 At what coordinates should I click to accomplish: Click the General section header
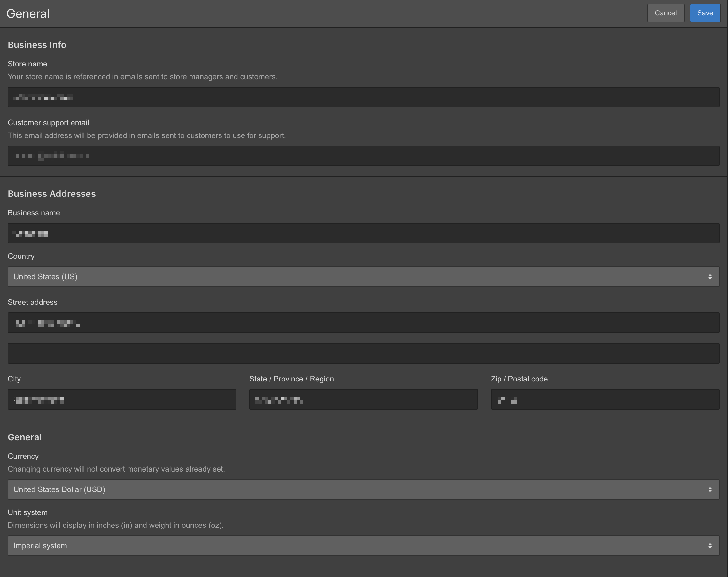[x=24, y=437]
